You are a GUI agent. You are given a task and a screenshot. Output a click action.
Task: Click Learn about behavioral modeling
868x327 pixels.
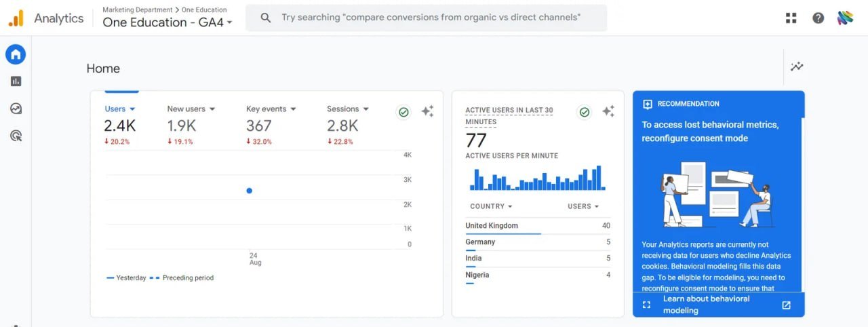[706, 305]
